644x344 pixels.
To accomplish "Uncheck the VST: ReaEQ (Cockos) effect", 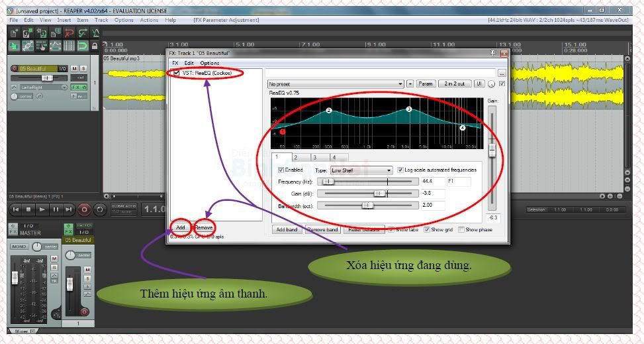I will click(175, 73).
